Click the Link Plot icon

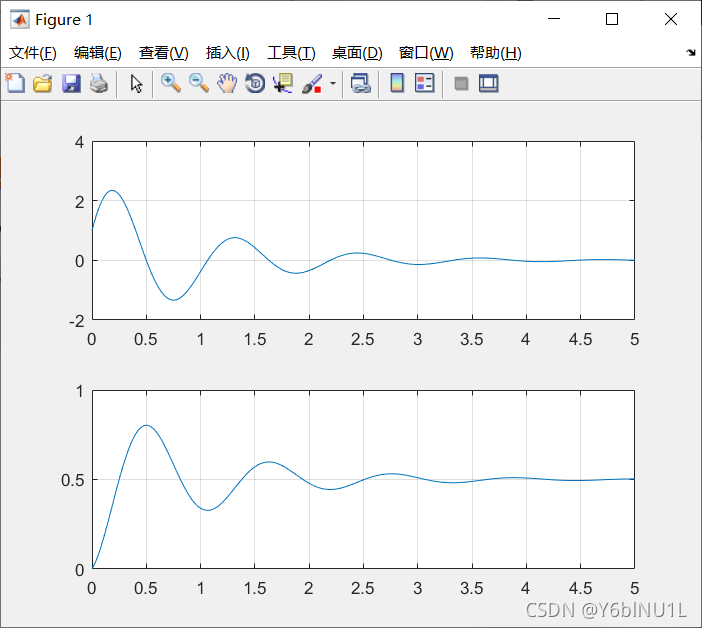pyautogui.click(x=361, y=83)
